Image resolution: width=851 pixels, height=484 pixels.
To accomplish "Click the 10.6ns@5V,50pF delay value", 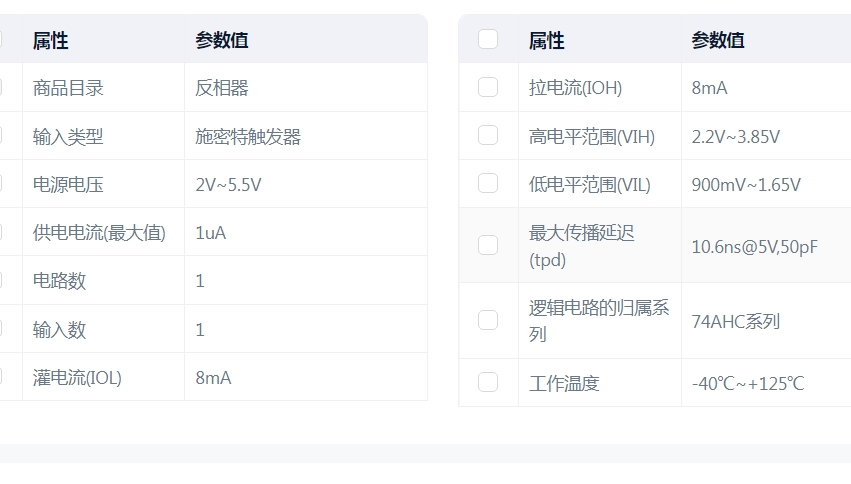I will (754, 247).
